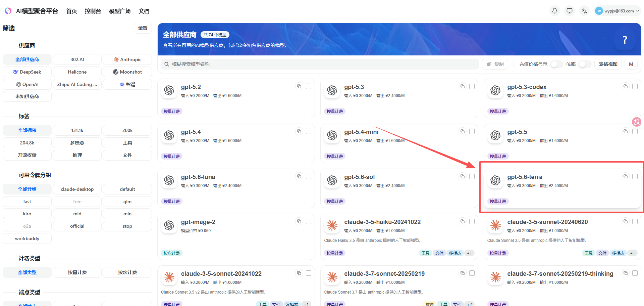Select the gpt-5.3-codex checkbox

(635, 86)
